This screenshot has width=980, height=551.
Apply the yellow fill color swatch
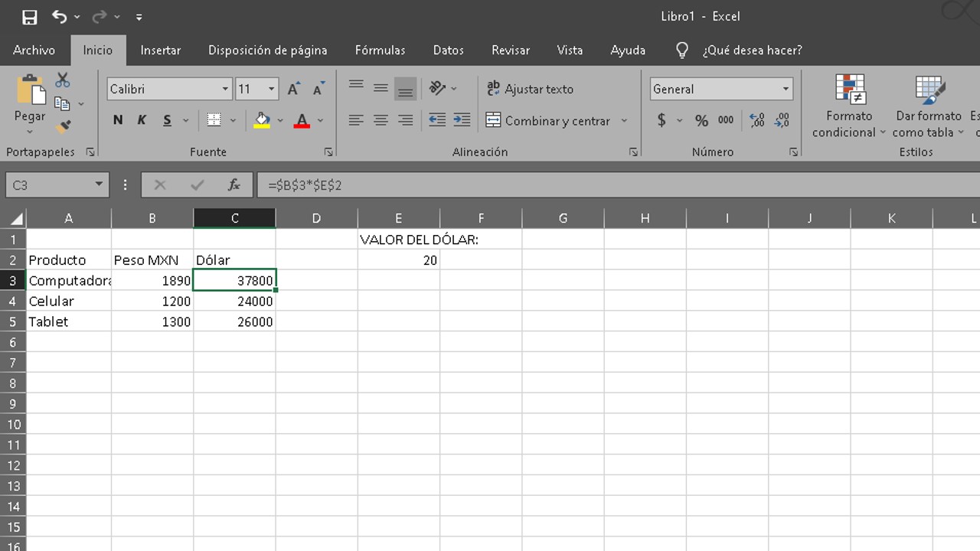(262, 120)
